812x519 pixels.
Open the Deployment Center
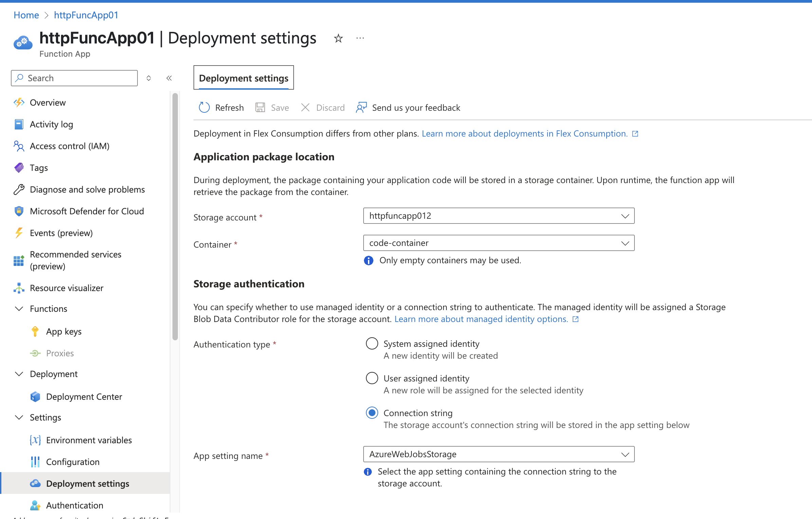[84, 396]
